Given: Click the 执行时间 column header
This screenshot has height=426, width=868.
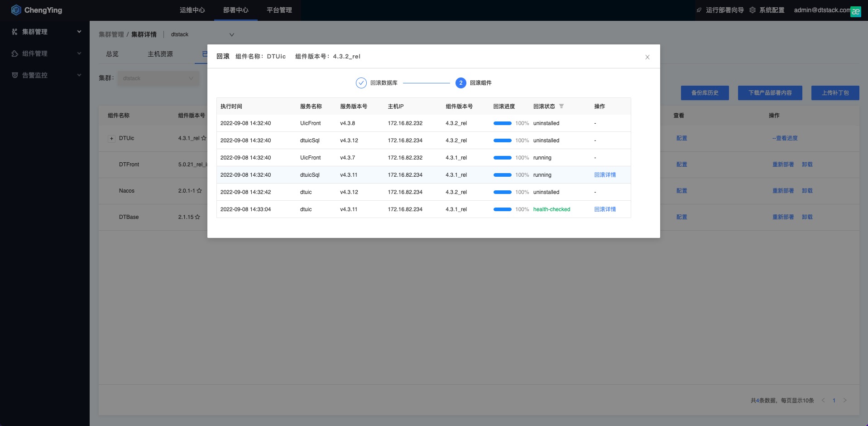Looking at the screenshot, I should pyautogui.click(x=231, y=106).
